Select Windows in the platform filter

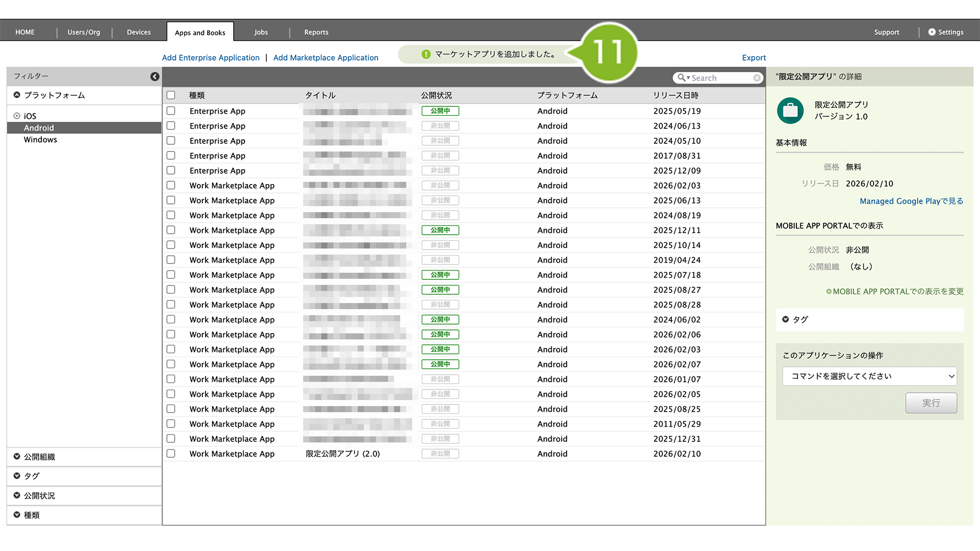[x=40, y=140]
